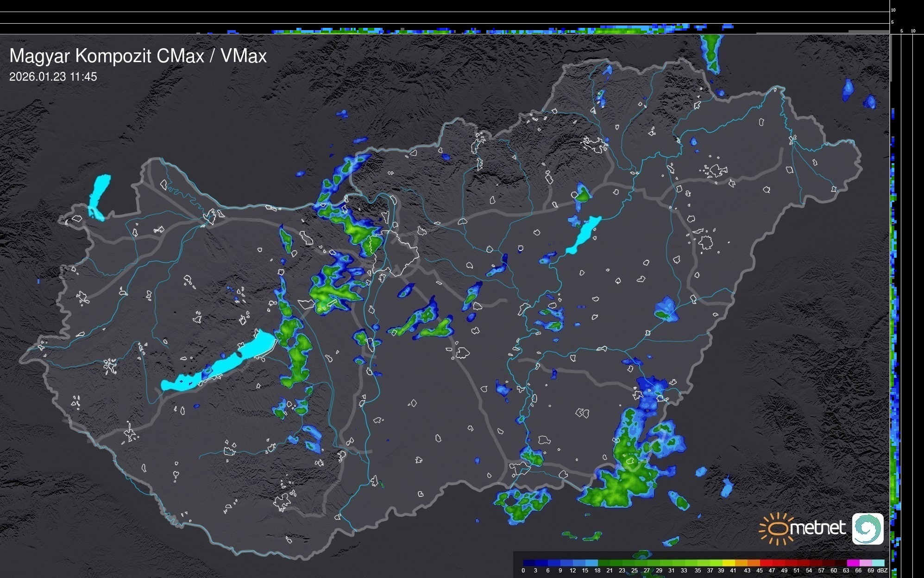Click the light cyan 69 dBZ swatch
The width and height of the screenshot is (924, 578).
pyautogui.click(x=878, y=563)
